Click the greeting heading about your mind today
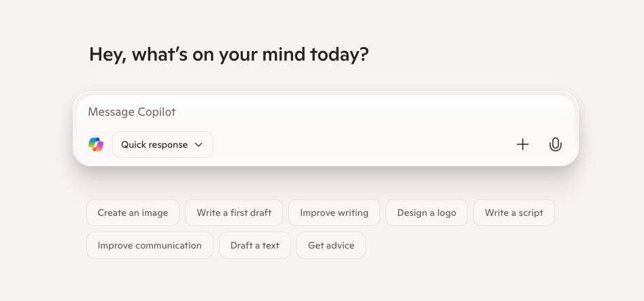Image resolution: width=644 pixels, height=301 pixels. click(228, 54)
